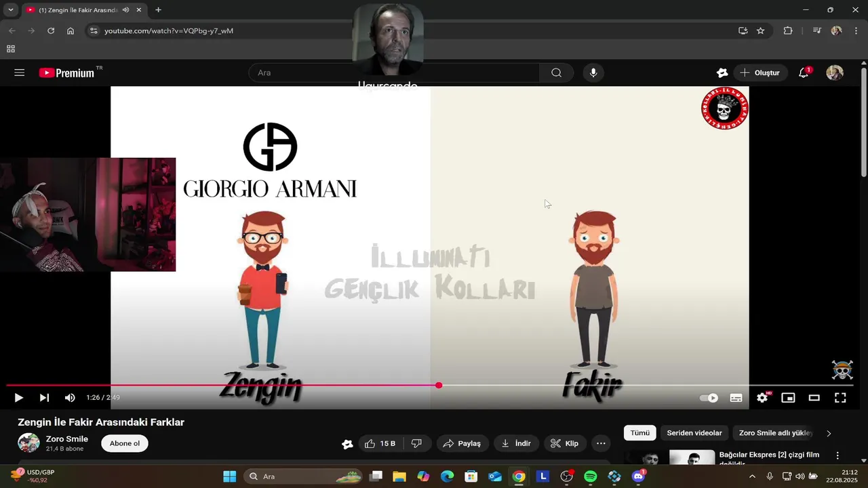
Task: Go back in browser history
Action: tap(12, 30)
